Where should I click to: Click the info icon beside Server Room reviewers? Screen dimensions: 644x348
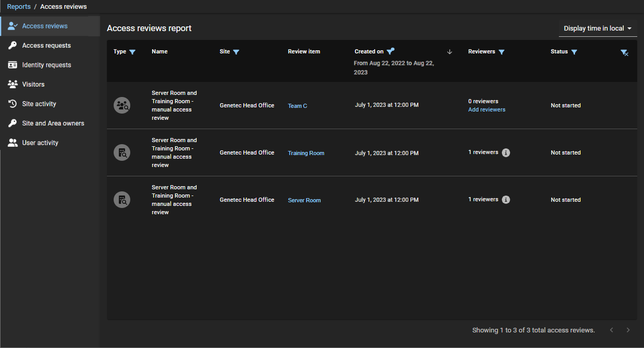[506, 200]
